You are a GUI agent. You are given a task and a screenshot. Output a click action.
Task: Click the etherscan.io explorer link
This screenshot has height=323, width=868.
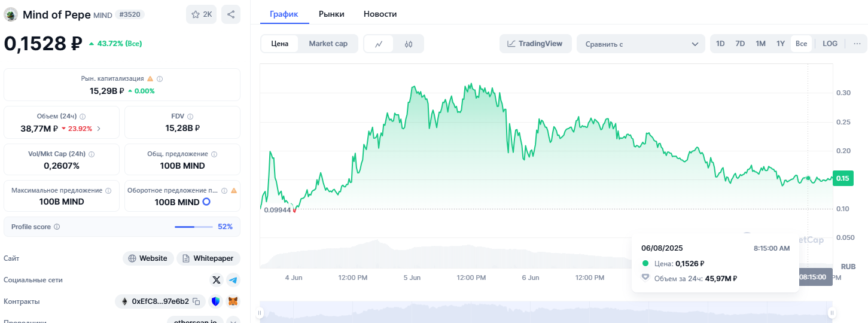(x=195, y=321)
